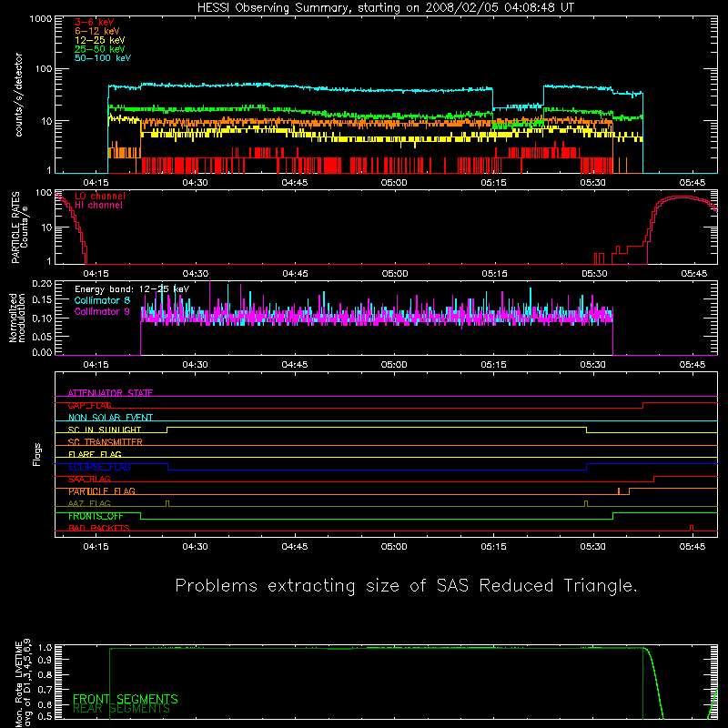Click the 05:30 tick under modulation plot
The image size is (728, 728).
pyautogui.click(x=593, y=365)
